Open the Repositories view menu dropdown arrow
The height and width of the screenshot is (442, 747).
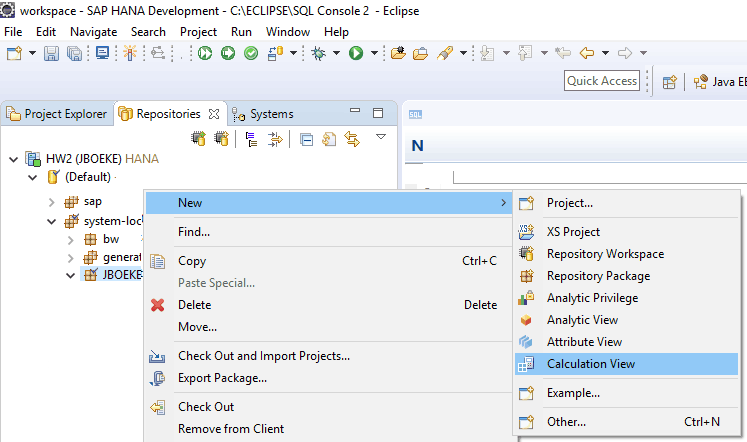(381, 137)
